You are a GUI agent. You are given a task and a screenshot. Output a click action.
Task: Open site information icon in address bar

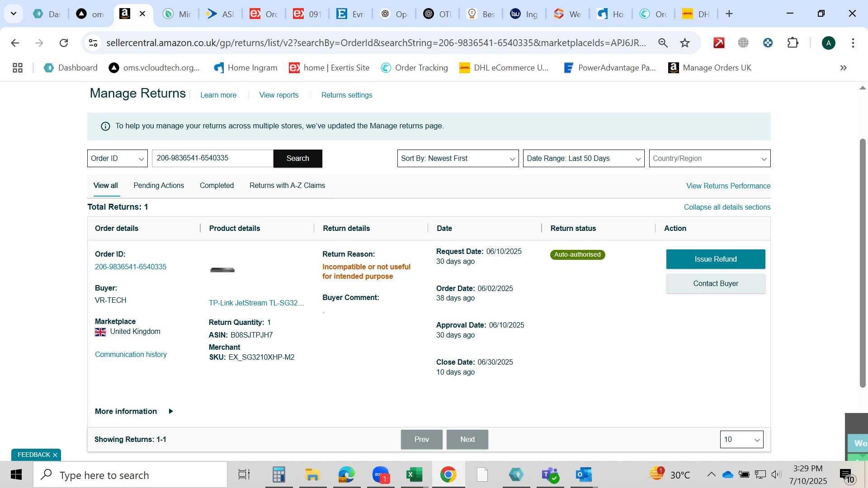pos(93,43)
